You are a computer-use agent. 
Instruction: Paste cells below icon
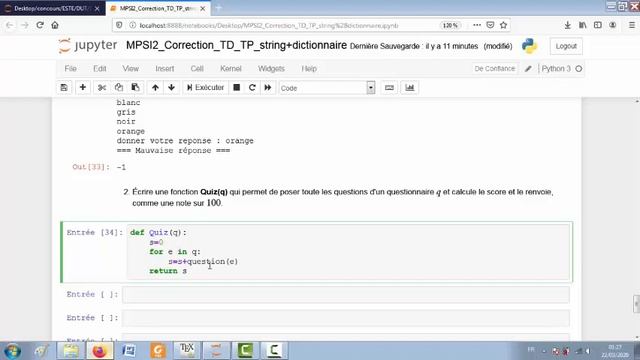135,88
